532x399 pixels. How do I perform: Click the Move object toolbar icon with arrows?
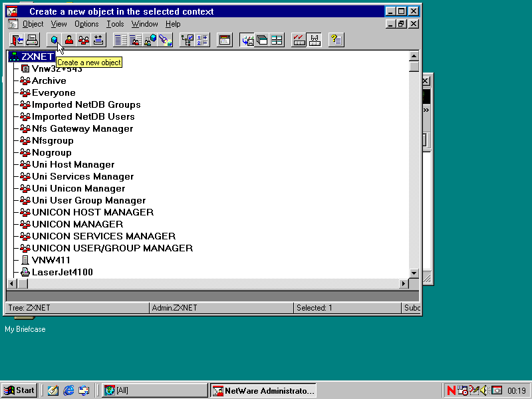(x=98, y=40)
